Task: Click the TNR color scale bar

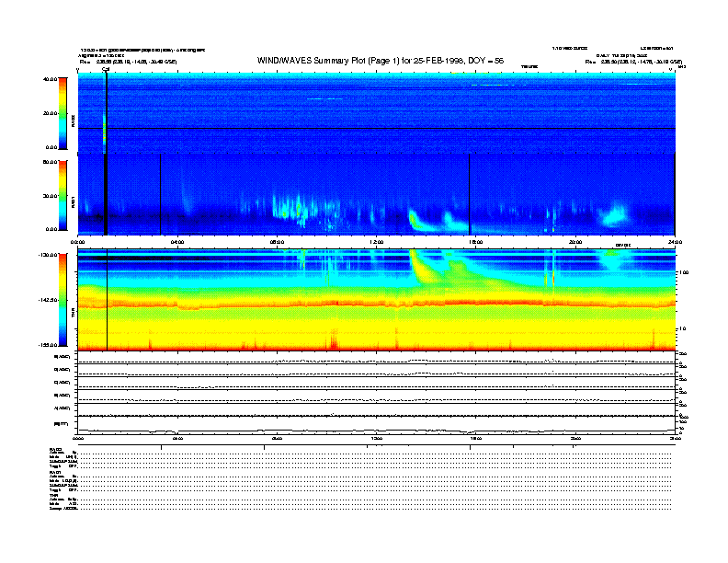Action: (63, 300)
